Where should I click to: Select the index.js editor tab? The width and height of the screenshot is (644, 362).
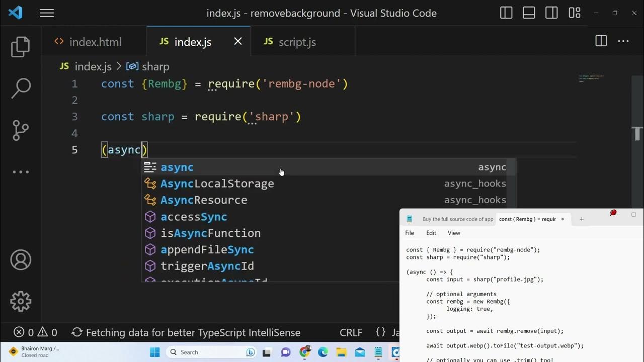(x=193, y=42)
